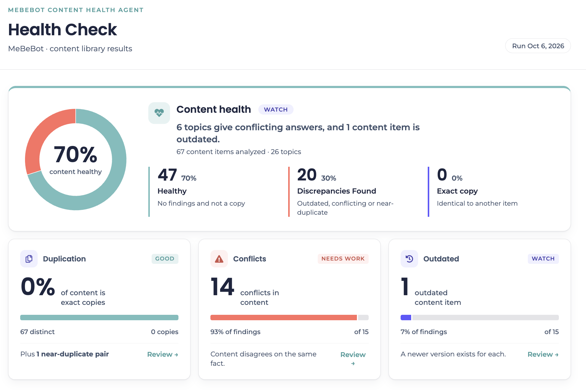Screen dimensions: 586x392
Task: Click the WATCH badge beside Content health
Action: [276, 109]
